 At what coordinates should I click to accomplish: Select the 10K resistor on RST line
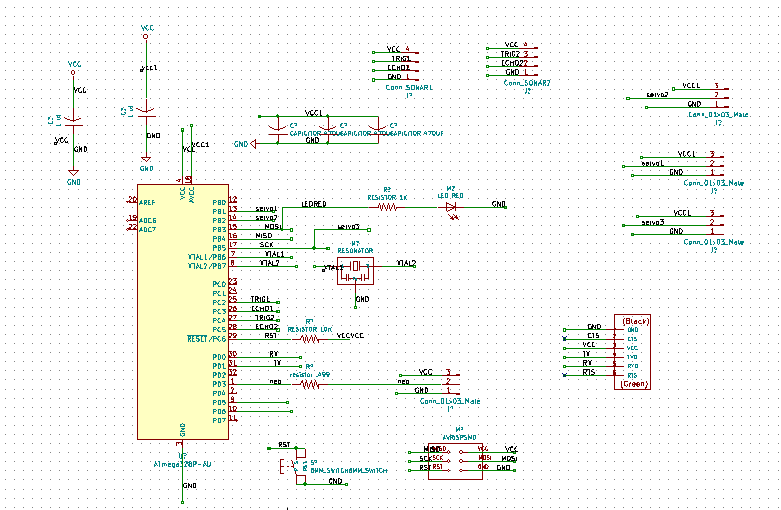(x=309, y=339)
